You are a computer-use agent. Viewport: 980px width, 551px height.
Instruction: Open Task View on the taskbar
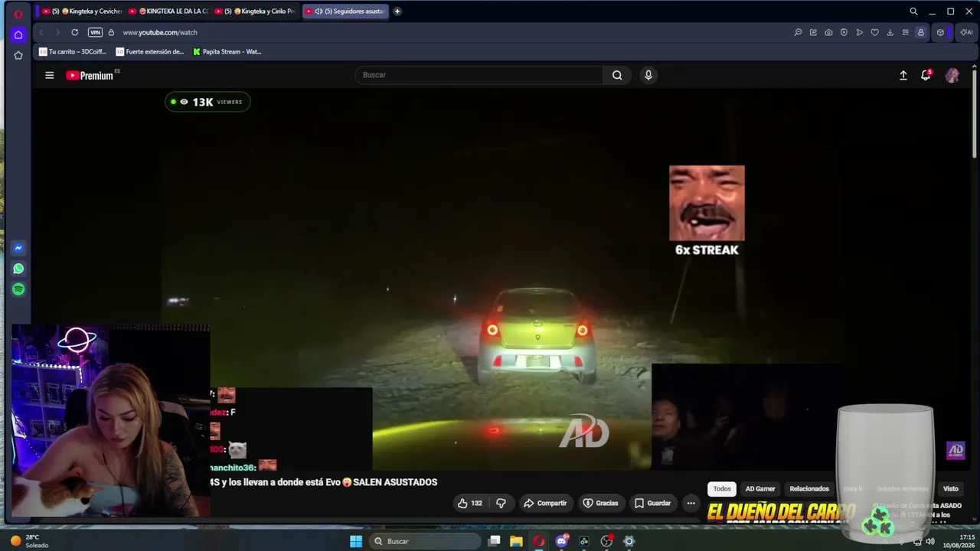tap(495, 541)
